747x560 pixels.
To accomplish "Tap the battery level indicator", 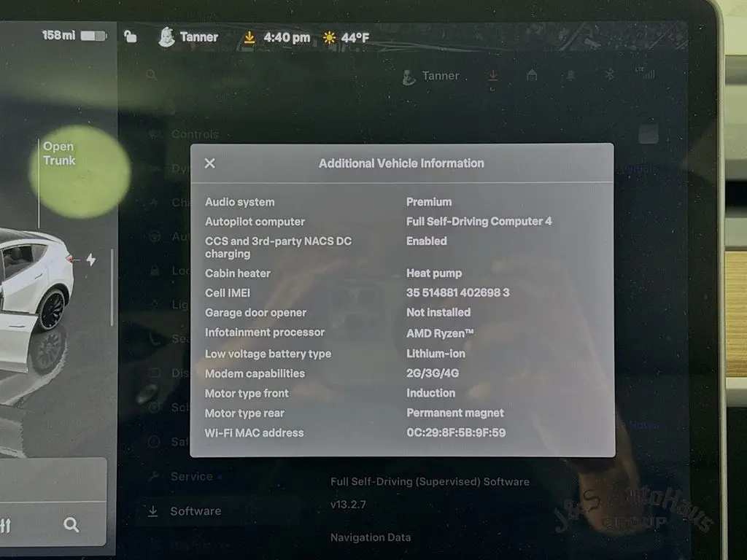I will point(94,36).
